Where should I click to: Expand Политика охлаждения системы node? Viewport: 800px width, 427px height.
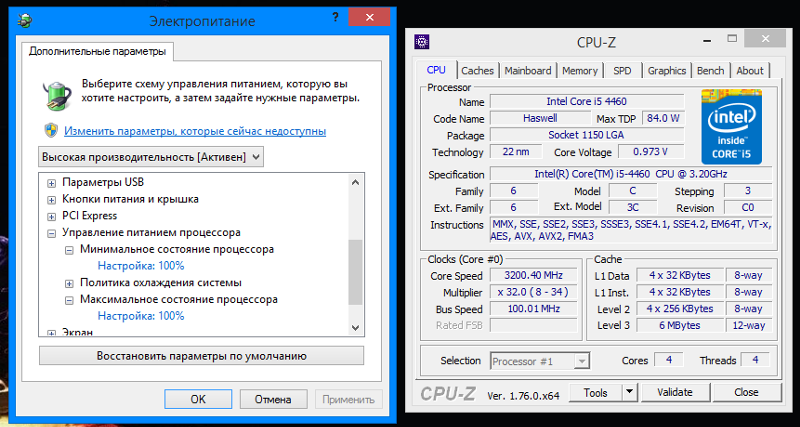69,283
